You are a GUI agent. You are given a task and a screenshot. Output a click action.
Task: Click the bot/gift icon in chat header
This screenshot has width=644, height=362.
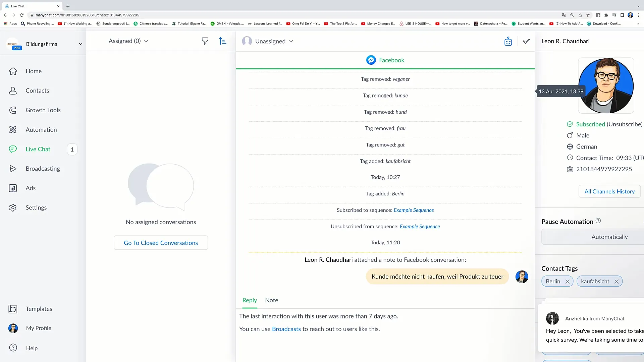tap(508, 41)
